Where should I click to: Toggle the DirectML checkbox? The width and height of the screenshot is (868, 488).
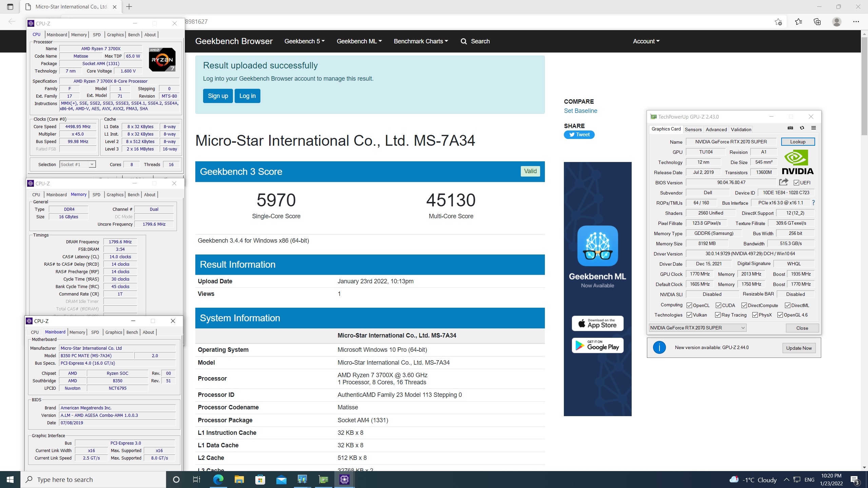tap(787, 305)
